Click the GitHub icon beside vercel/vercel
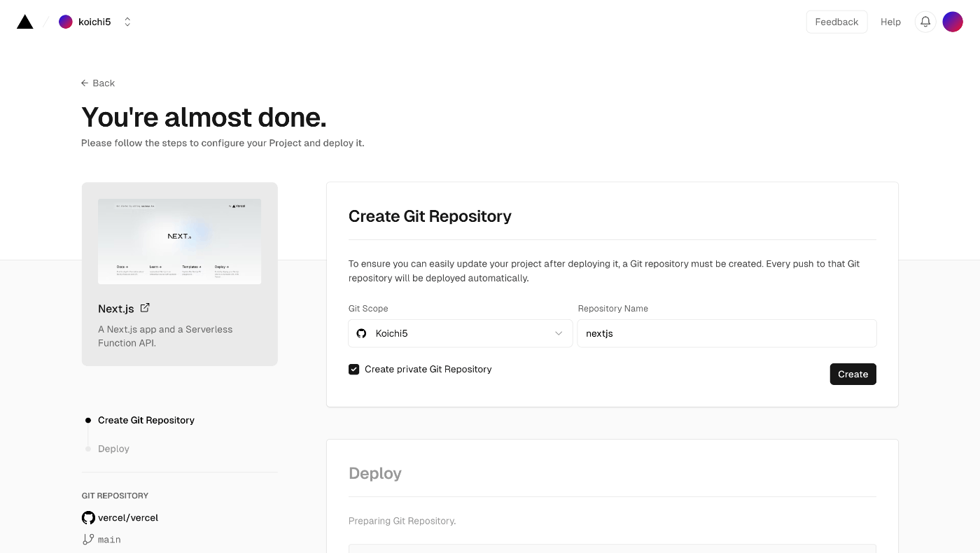980x553 pixels. 88,518
